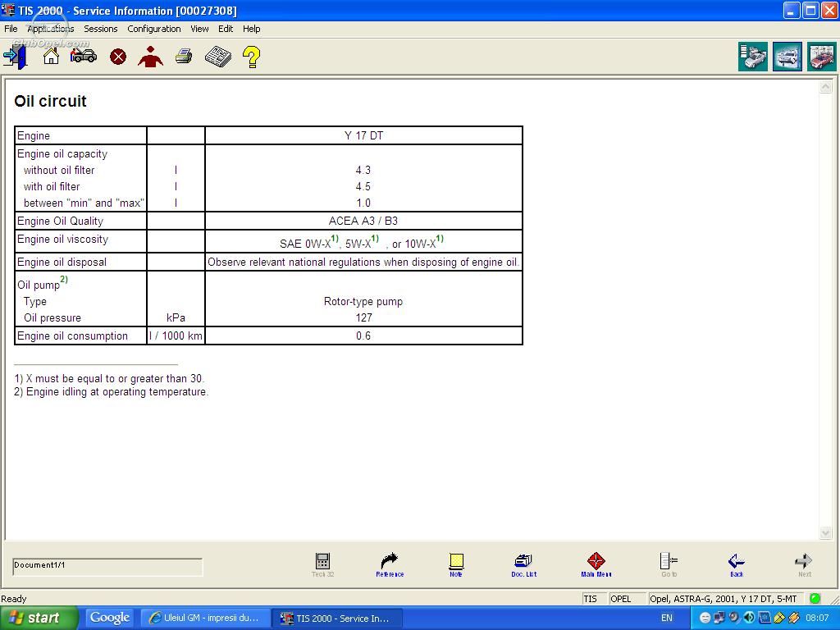Open help with the yellow question mark

tap(251, 57)
